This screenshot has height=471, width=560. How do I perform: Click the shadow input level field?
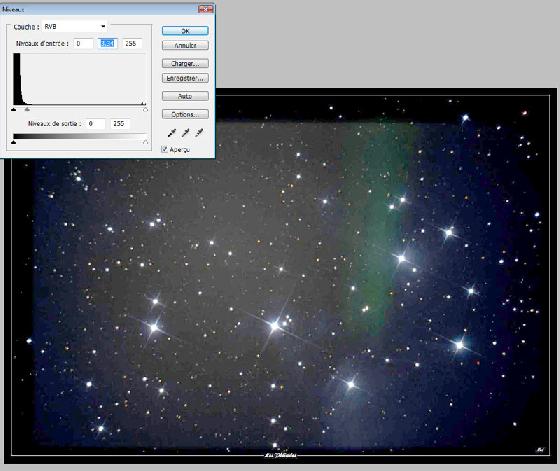click(84, 44)
